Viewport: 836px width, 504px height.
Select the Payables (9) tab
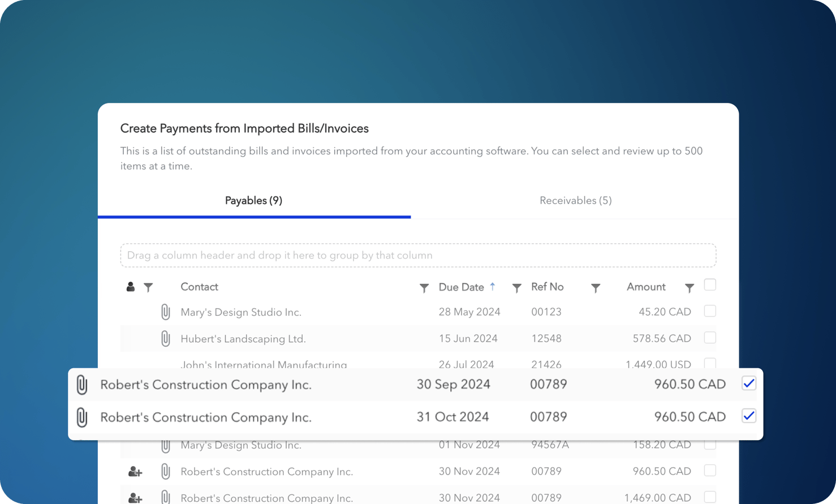253,200
